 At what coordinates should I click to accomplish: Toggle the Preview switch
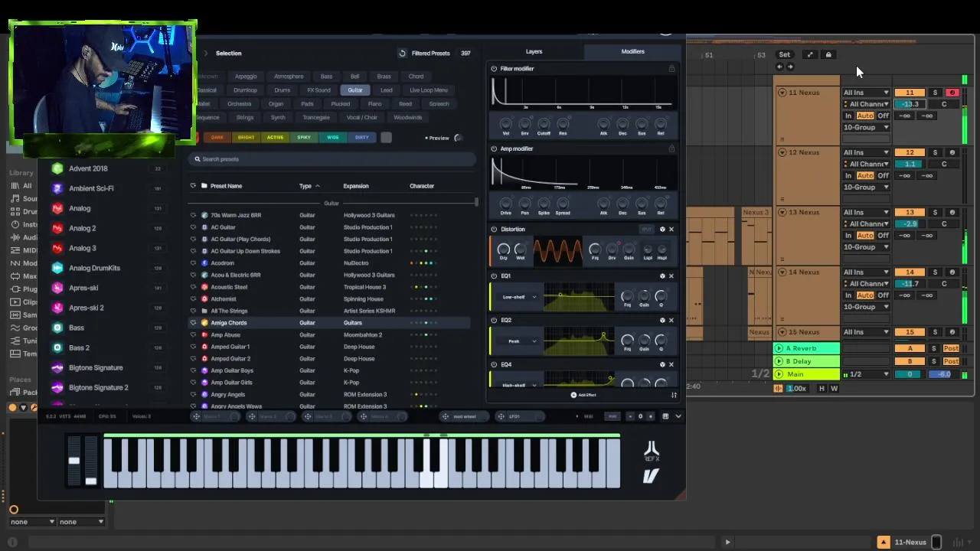[458, 139]
